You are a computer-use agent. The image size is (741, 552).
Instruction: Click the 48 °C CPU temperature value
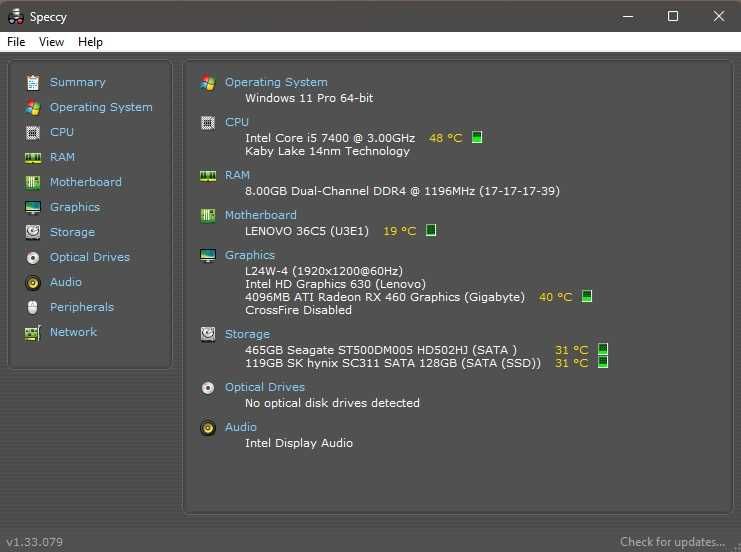(x=445, y=138)
